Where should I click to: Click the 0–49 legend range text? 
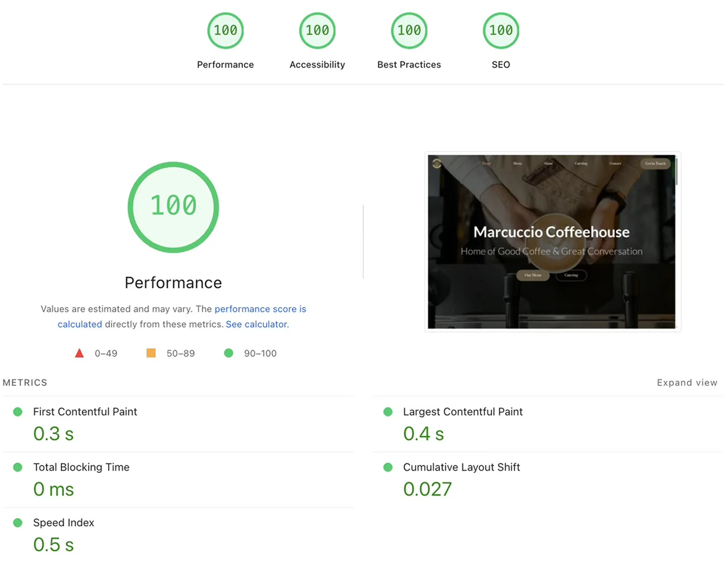[106, 354]
